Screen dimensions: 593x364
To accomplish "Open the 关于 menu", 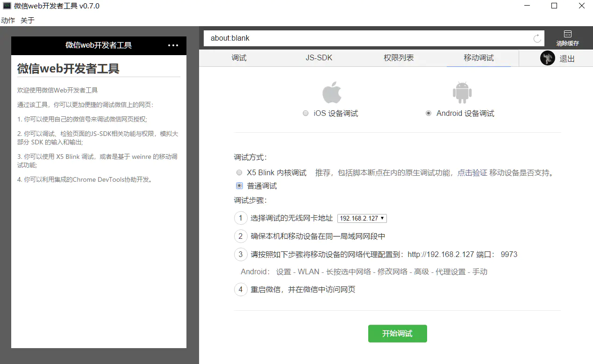I will click(28, 20).
